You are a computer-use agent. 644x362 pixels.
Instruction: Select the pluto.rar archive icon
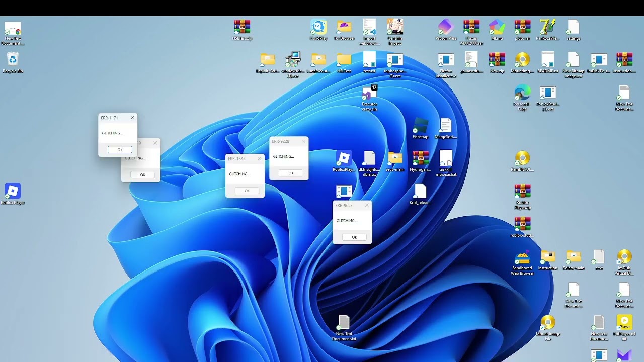click(x=522, y=30)
